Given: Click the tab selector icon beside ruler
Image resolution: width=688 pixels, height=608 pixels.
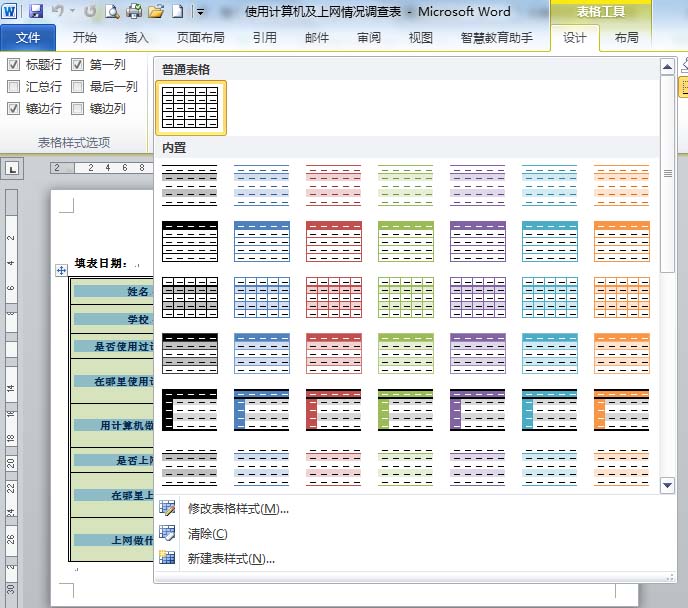Looking at the screenshot, I should click(x=12, y=169).
